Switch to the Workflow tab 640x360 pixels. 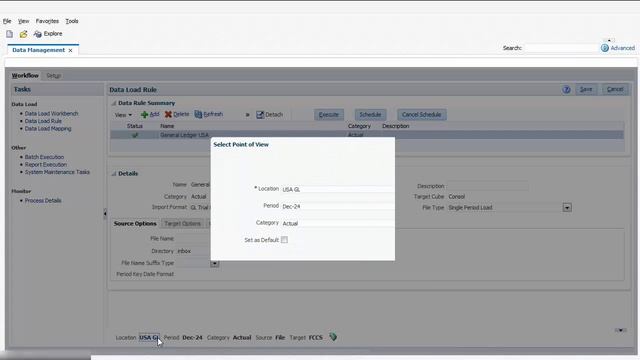pos(25,76)
